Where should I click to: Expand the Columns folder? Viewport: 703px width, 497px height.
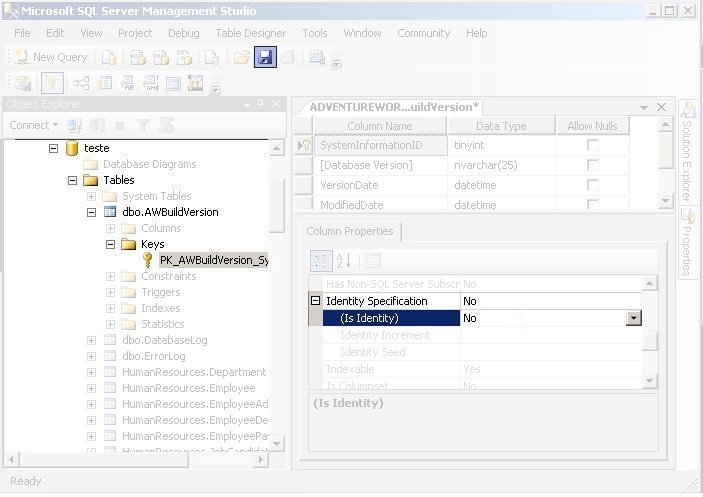[110, 229]
